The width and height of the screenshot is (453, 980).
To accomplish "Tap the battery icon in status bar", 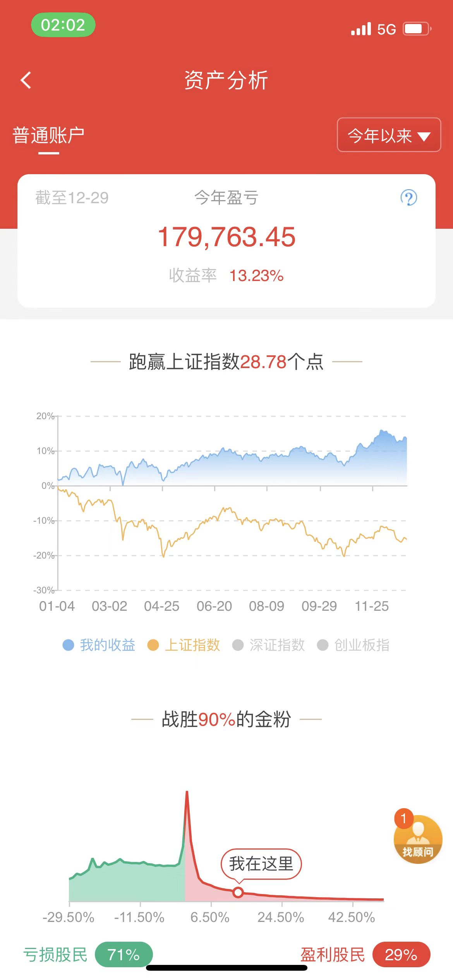I will tap(417, 29).
